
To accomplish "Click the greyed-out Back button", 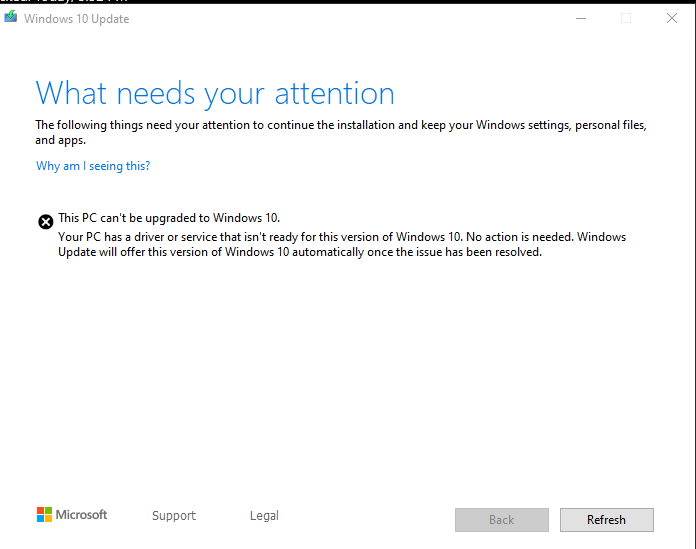I will point(502,520).
